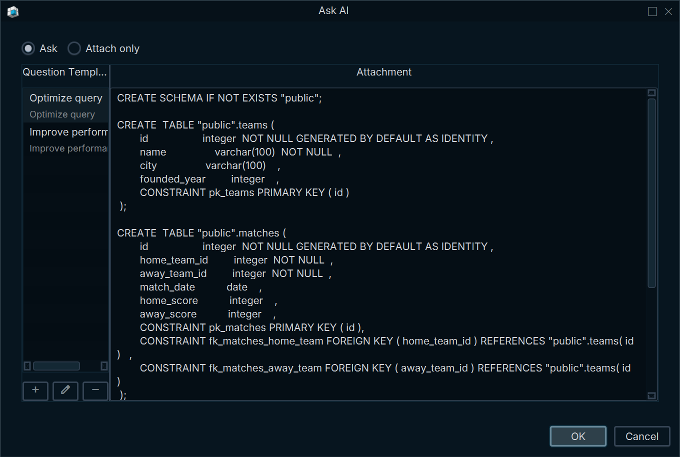Confirm with the OK button

point(578,436)
